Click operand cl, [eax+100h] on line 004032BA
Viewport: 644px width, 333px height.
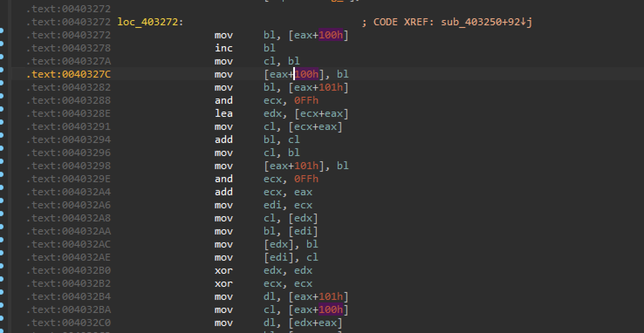tap(306, 309)
